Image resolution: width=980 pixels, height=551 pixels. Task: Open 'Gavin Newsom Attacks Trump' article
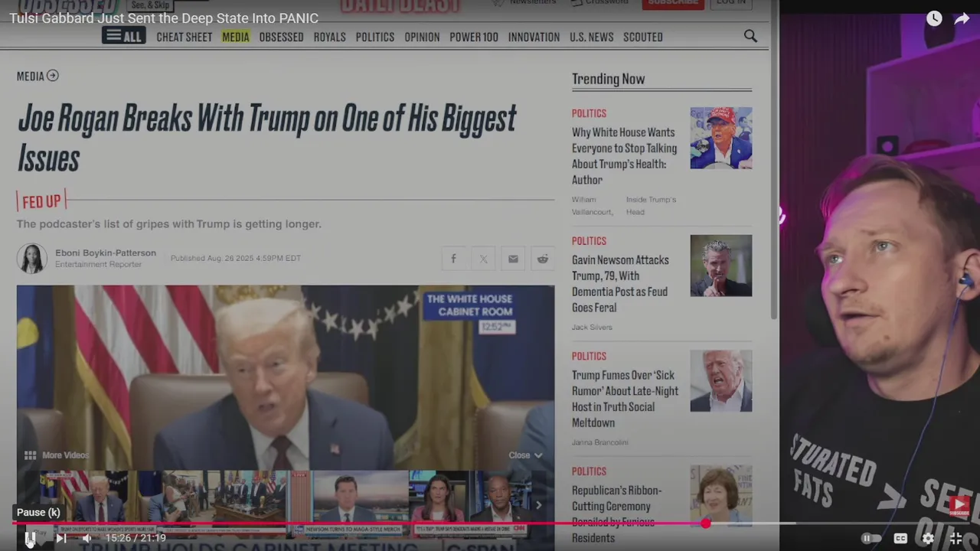click(x=620, y=284)
